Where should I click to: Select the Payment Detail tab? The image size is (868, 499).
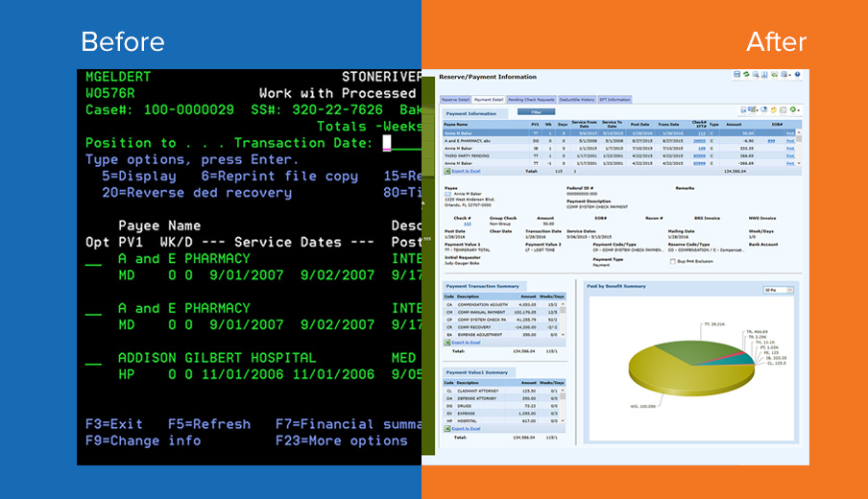click(489, 100)
